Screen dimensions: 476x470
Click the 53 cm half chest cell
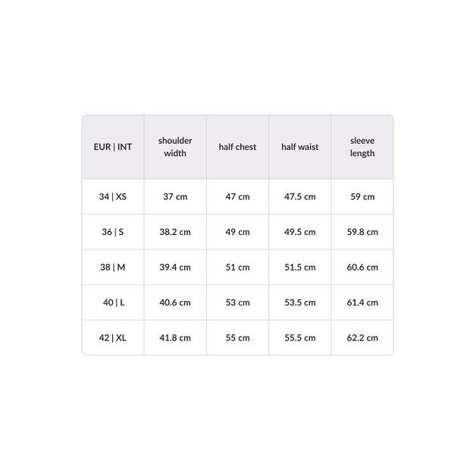tap(237, 302)
